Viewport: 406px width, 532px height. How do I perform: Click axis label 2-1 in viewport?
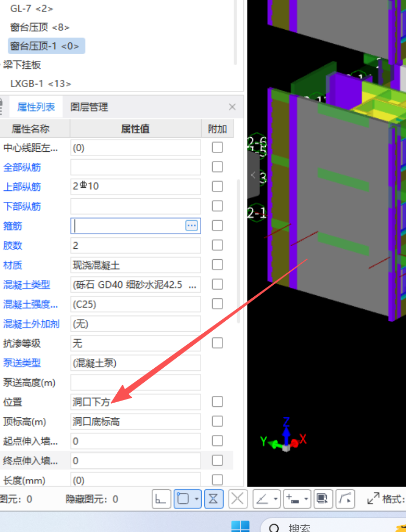coord(256,213)
